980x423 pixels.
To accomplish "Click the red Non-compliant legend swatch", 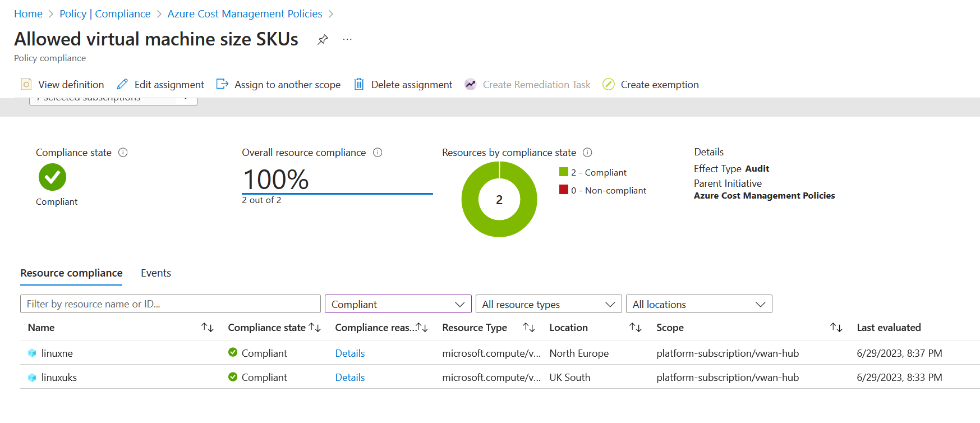I will tap(564, 190).
